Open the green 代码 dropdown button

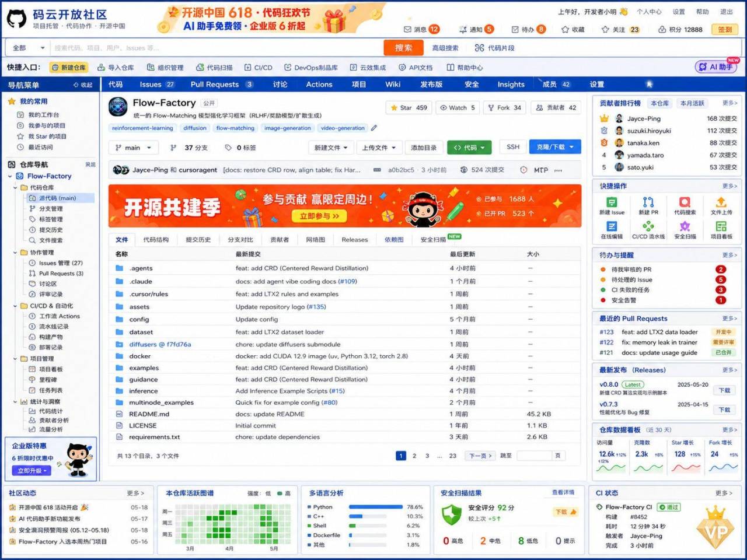click(x=469, y=148)
